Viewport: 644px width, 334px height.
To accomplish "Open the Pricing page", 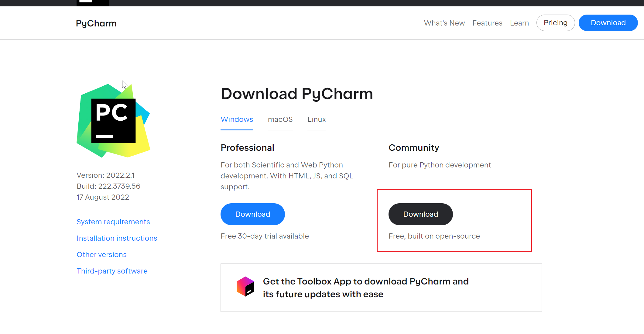I will 555,23.
